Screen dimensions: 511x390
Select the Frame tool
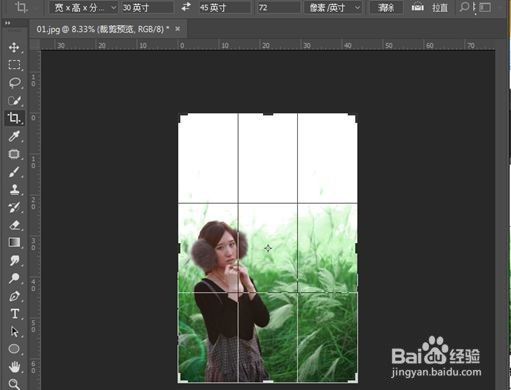tap(14, 154)
